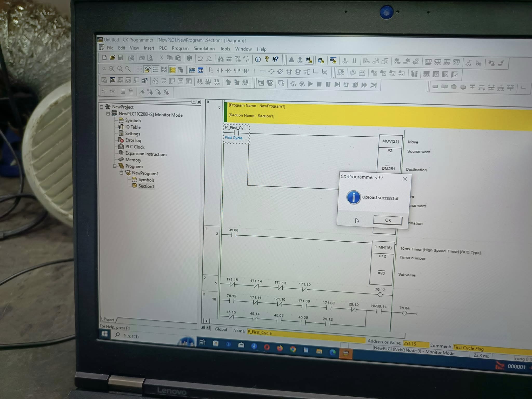
Task: Select the New Vertical line tool
Action: coord(254,71)
